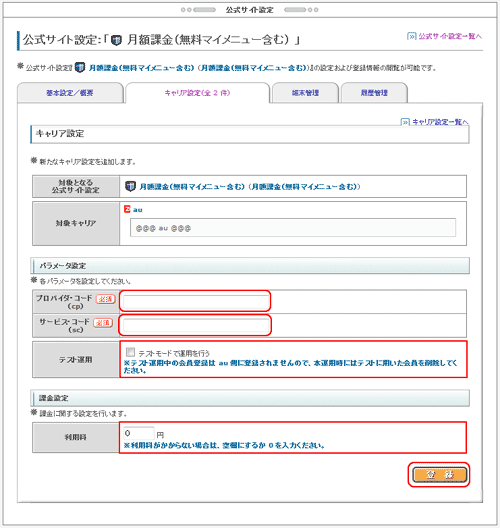
Task: Click the 利用料 yen amount field
Action: click(138, 433)
